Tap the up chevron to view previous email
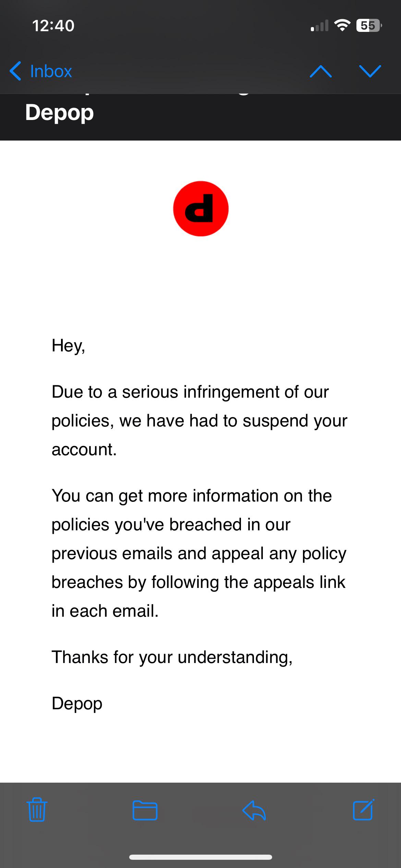This screenshot has height=868, width=401. pyautogui.click(x=321, y=72)
